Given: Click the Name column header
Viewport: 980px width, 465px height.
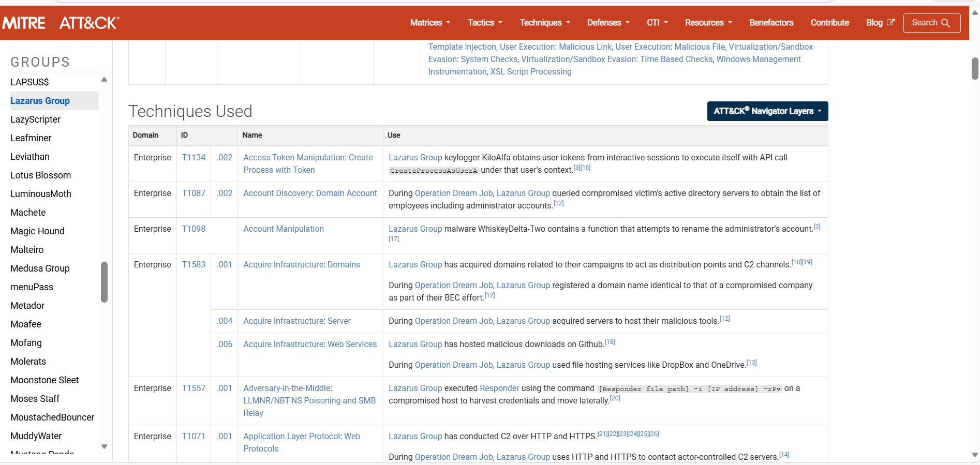Looking at the screenshot, I should (x=252, y=135).
